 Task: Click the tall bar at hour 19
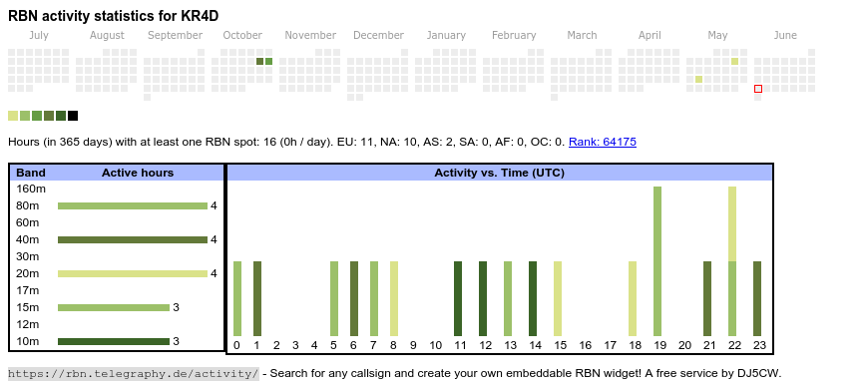click(657, 261)
